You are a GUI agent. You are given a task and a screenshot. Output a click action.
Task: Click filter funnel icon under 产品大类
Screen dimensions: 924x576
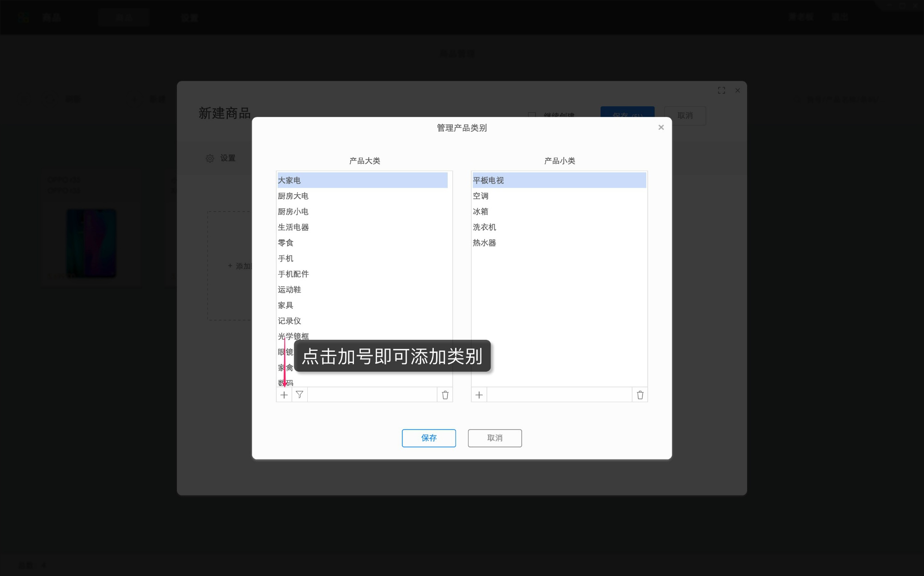point(299,395)
